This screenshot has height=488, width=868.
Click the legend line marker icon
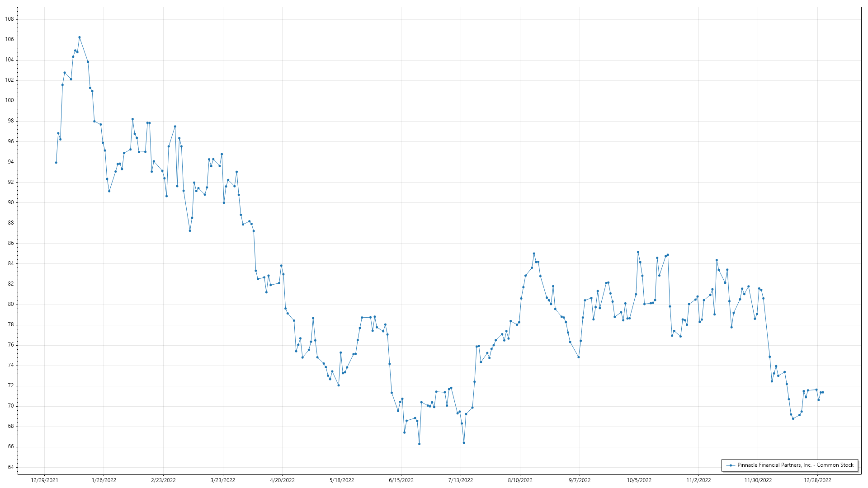pyautogui.click(x=731, y=465)
